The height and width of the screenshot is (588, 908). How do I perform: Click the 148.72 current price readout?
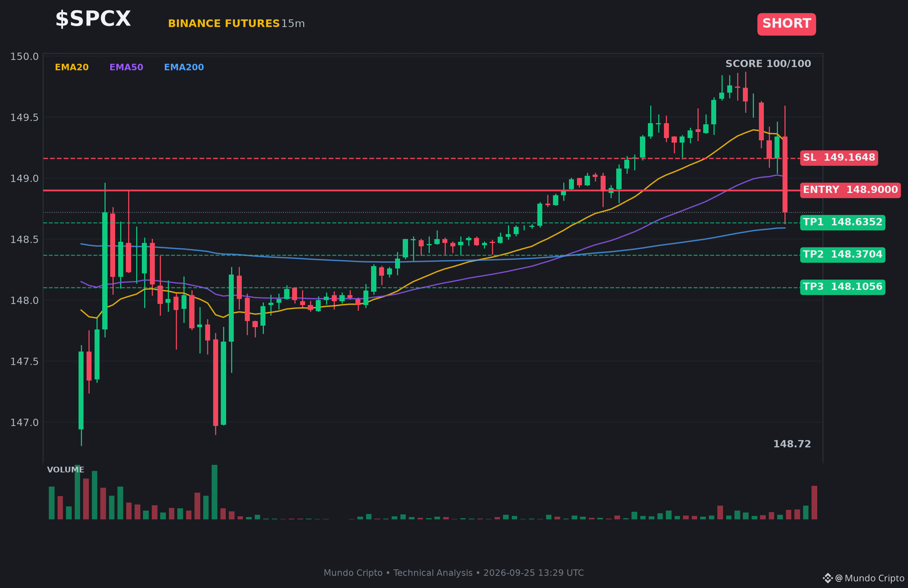point(792,444)
